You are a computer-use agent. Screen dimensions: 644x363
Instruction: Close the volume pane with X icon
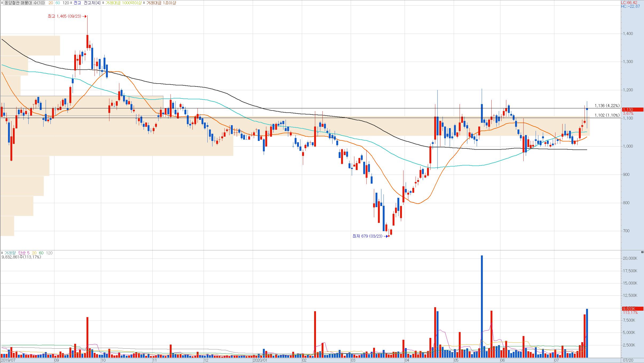point(642,252)
